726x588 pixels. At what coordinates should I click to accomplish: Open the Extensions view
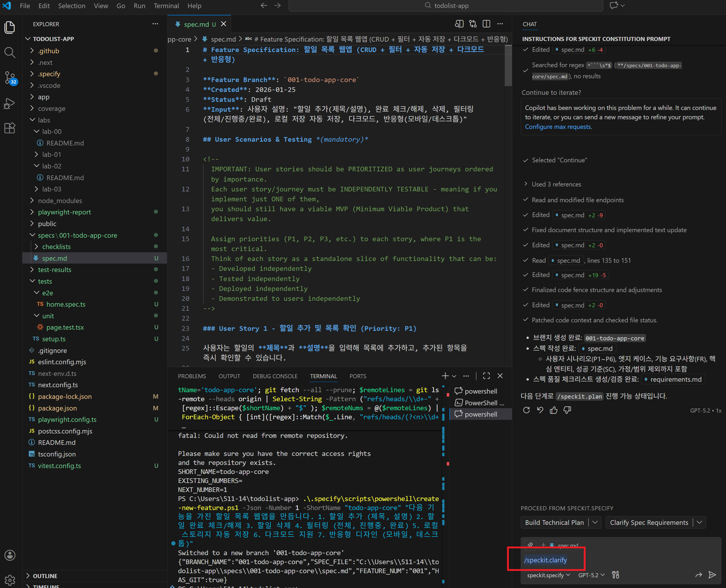point(10,128)
